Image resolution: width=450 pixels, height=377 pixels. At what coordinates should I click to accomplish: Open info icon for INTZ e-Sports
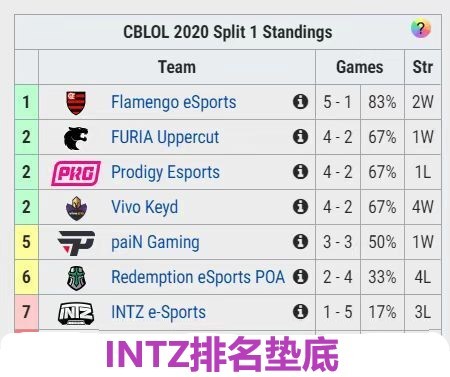[300, 312]
